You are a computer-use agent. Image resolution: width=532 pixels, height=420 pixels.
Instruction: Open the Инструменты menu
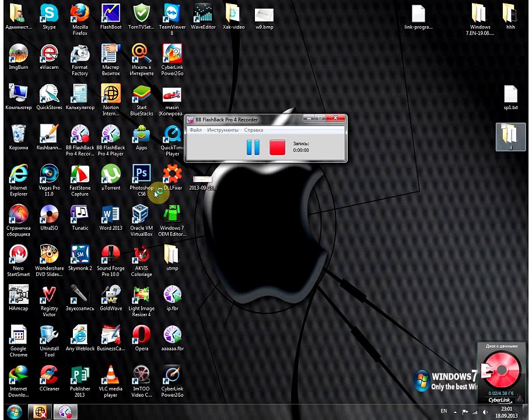[x=223, y=130]
